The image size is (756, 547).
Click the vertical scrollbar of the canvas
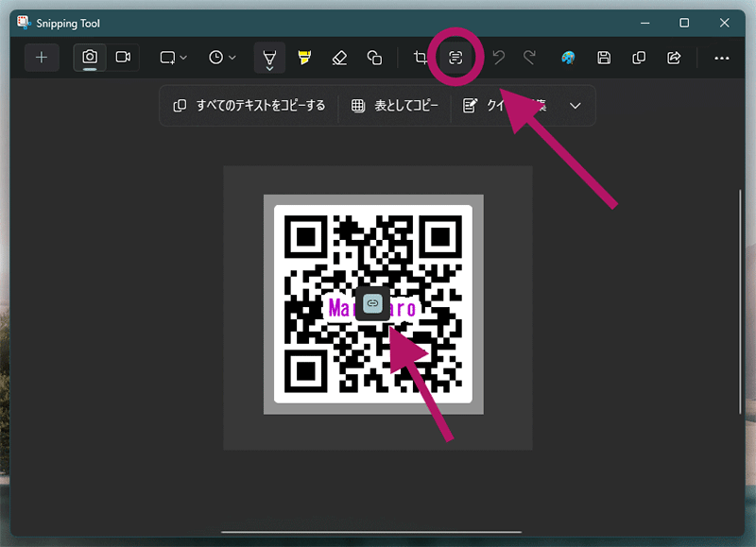click(740, 301)
